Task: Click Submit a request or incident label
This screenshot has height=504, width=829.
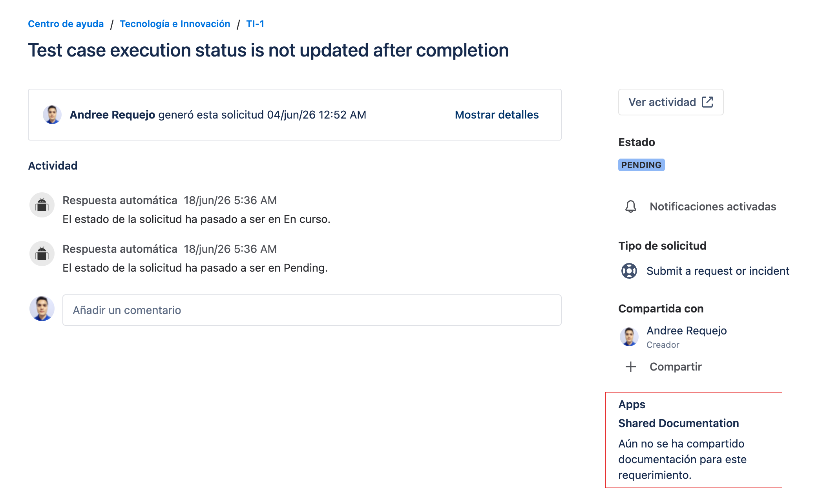Action: (718, 271)
